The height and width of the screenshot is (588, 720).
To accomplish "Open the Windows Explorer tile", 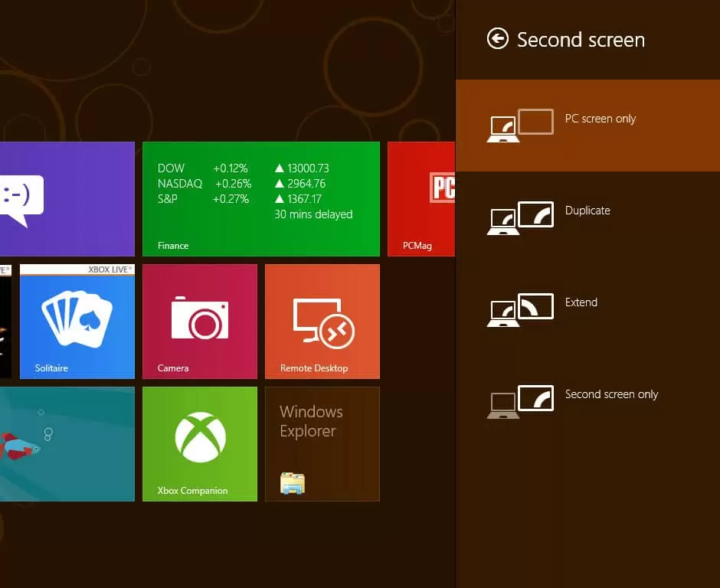I will [x=322, y=444].
